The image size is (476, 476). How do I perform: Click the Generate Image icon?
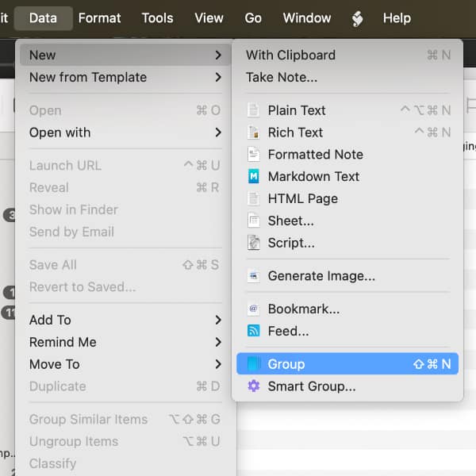coord(254,276)
